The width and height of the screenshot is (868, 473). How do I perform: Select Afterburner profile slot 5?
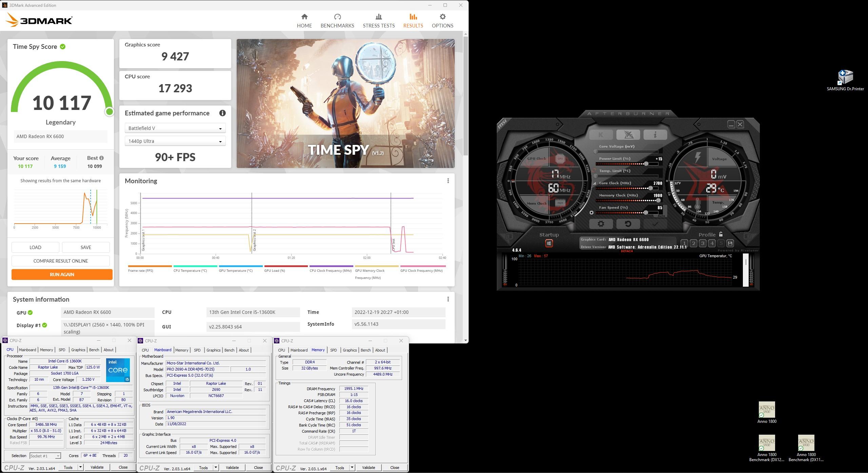721,243
